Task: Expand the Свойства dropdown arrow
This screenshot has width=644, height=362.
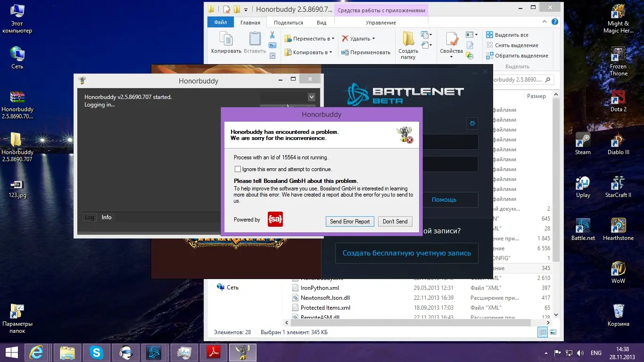Action: pos(452,58)
